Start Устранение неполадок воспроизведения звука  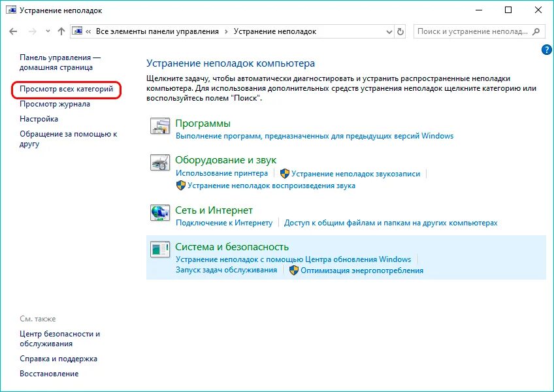[271, 186]
